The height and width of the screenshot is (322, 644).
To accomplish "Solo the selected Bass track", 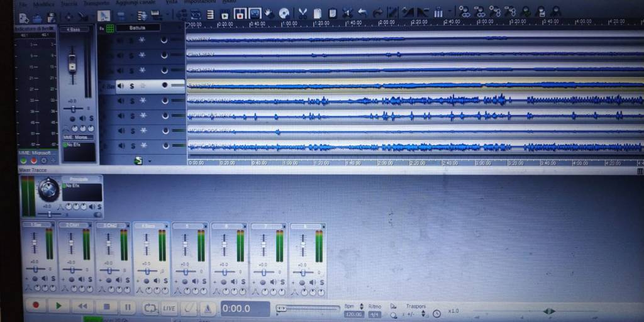I will [132, 86].
